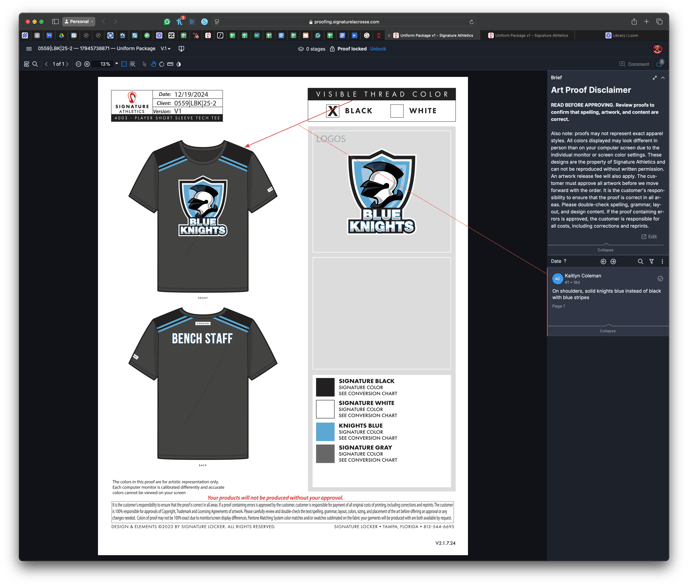Mark Kaitlyn Coleman comment as resolved
The width and height of the screenshot is (688, 586).
[x=660, y=279]
